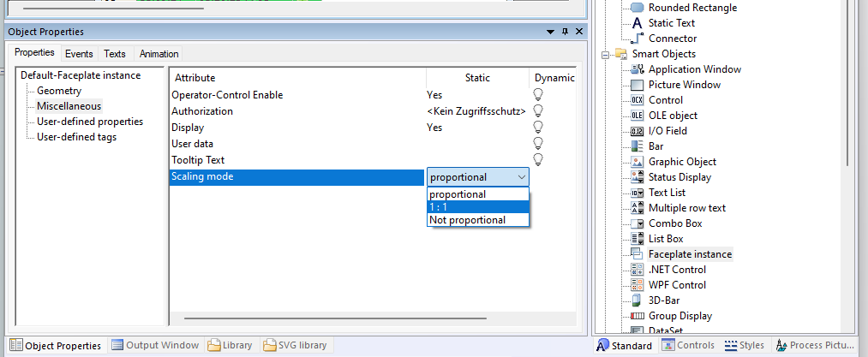Open the Output Window tab
Viewport: 868px width, 357px height.
tap(156, 345)
